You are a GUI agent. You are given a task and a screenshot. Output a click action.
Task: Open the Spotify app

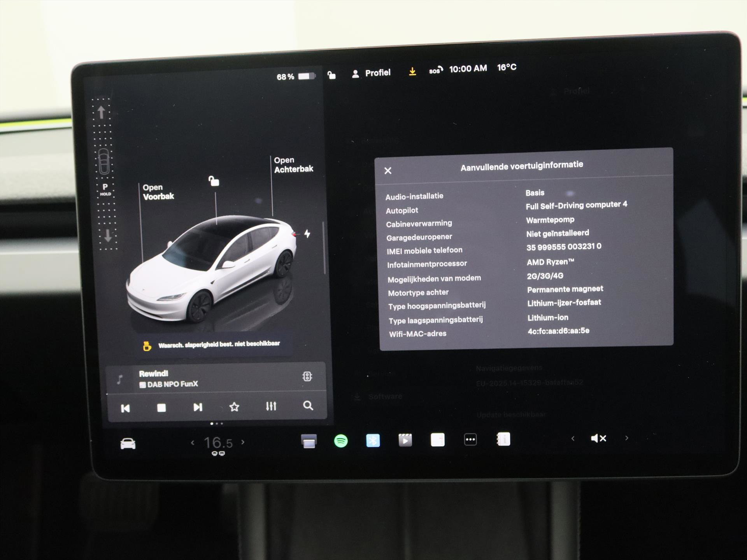341,441
